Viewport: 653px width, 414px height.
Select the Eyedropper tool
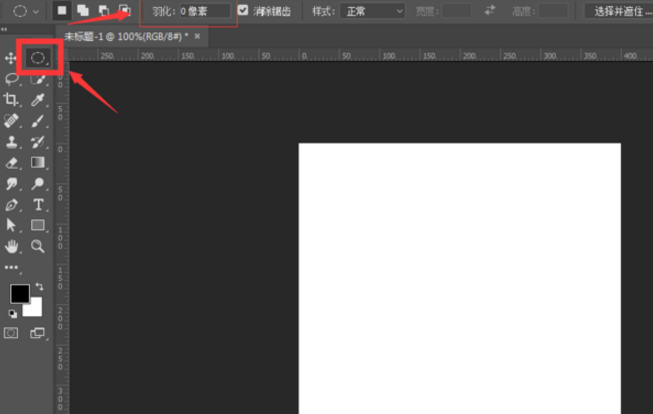(38, 100)
